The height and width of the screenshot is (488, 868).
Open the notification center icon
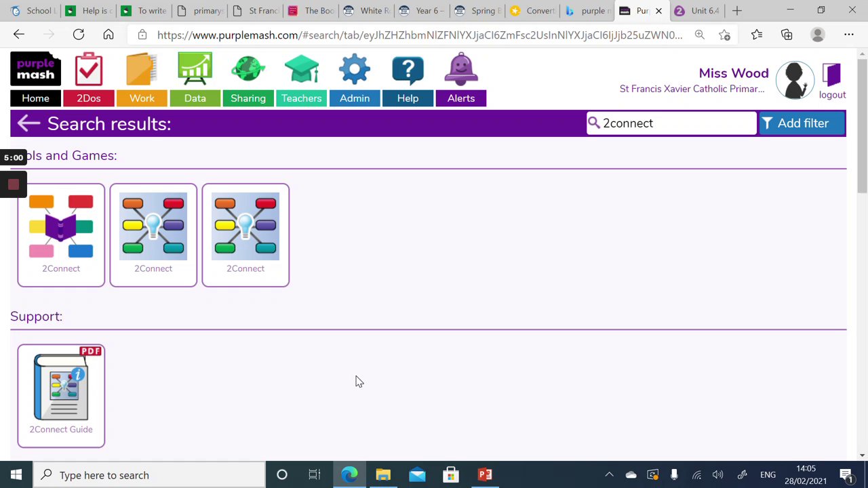[847, 475]
